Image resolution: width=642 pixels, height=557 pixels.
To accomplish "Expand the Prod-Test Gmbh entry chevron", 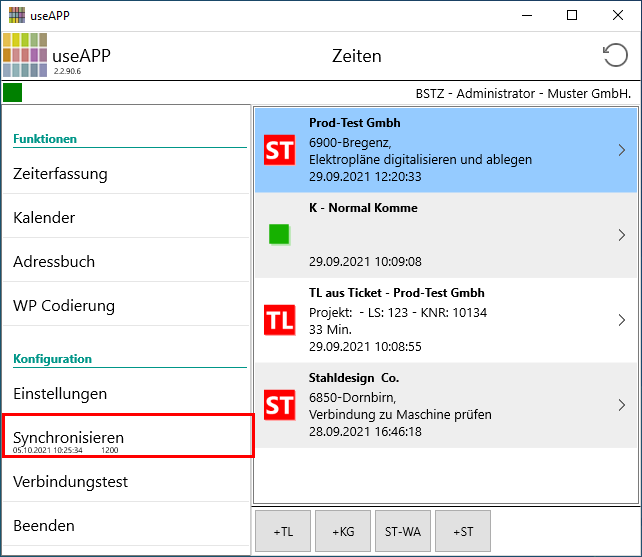I will (622, 150).
